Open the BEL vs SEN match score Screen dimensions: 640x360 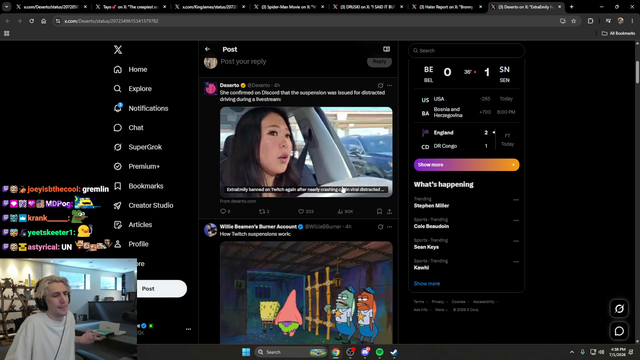467,74
